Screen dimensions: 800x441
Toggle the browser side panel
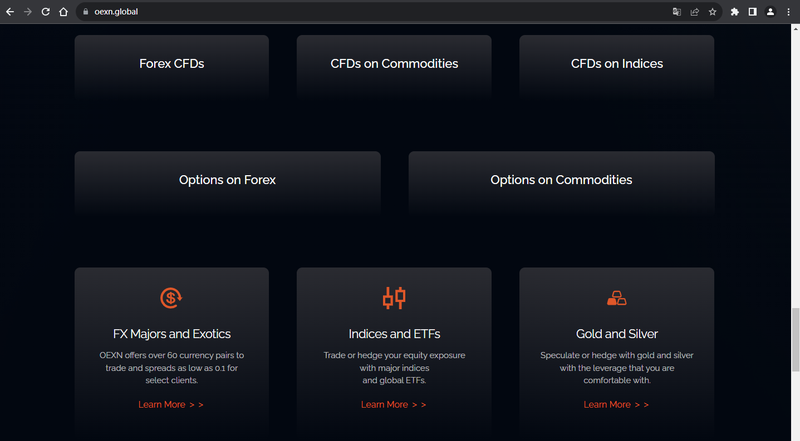pos(753,12)
